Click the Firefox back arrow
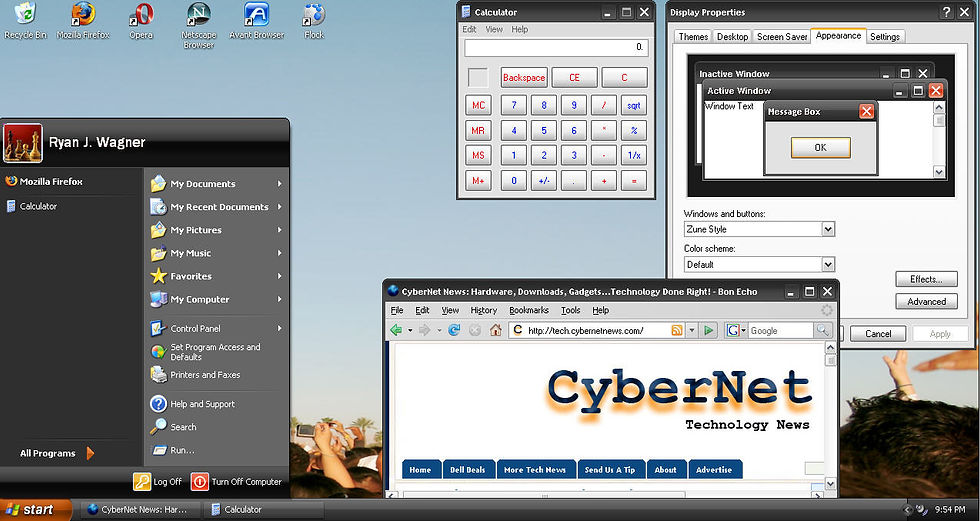 [x=396, y=330]
